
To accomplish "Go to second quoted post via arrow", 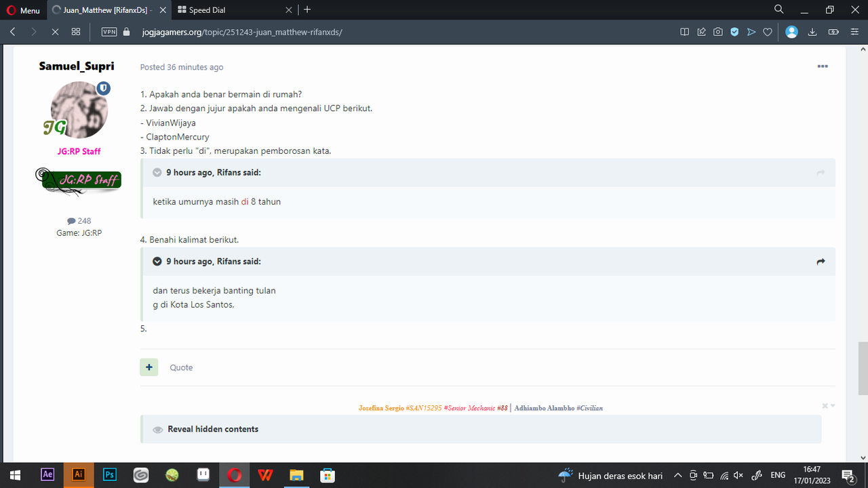I will [x=821, y=261].
